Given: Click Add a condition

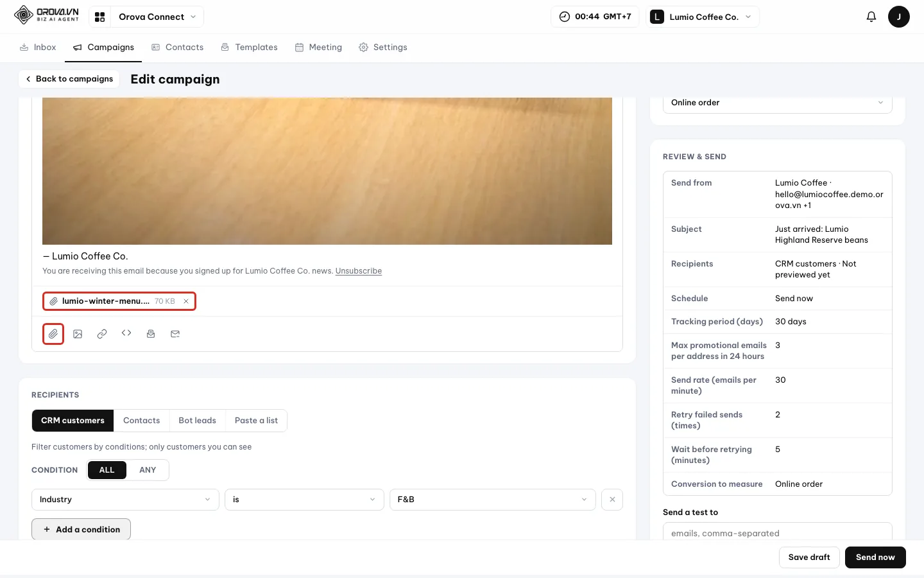Looking at the screenshot, I should click(x=81, y=530).
